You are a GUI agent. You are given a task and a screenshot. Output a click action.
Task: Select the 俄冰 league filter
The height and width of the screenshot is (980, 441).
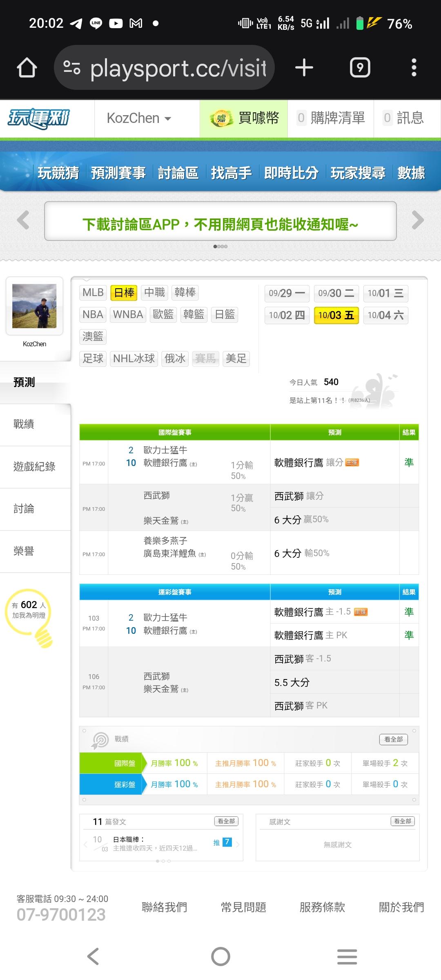[x=175, y=359]
